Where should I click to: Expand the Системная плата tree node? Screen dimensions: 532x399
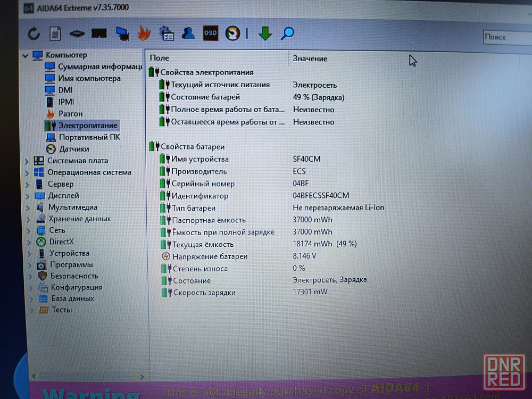tap(27, 161)
